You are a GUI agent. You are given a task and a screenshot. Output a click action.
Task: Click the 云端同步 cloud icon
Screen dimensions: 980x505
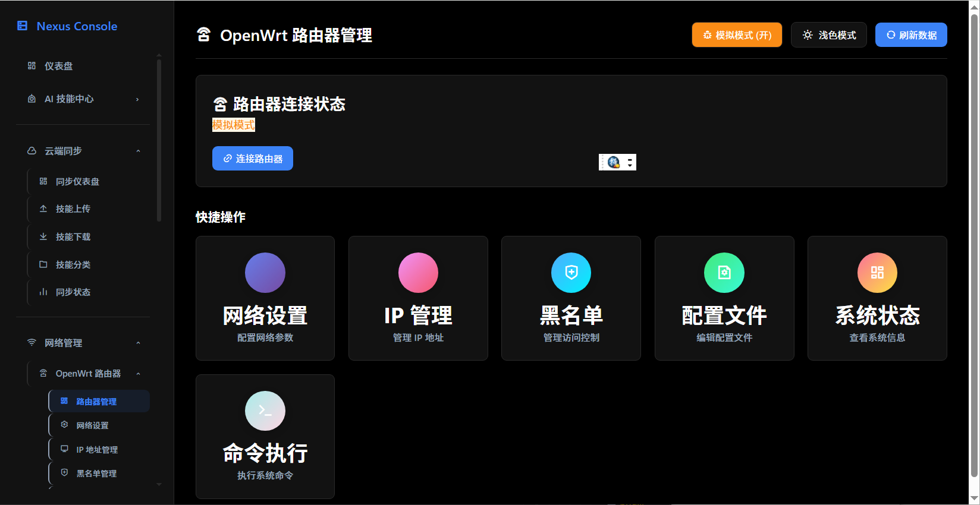pyautogui.click(x=32, y=151)
